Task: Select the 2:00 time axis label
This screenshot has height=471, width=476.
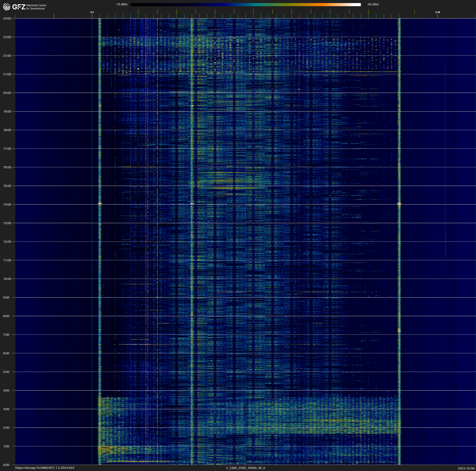Action: [x=6, y=428]
